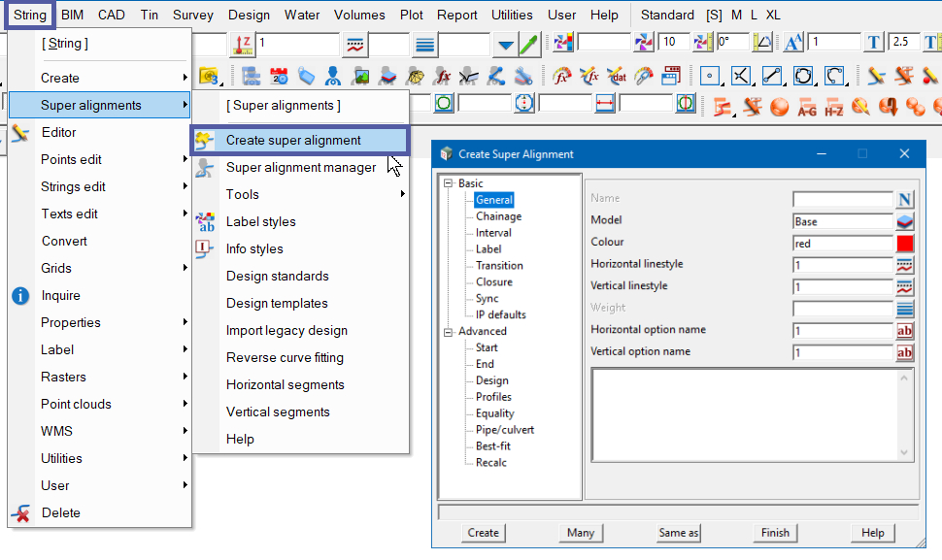Collapse the Advanced tree node
Screen dimensions: 942x560
click(449, 332)
